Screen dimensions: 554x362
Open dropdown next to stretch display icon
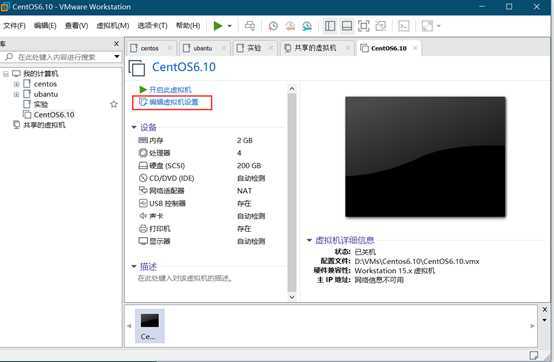pos(438,26)
